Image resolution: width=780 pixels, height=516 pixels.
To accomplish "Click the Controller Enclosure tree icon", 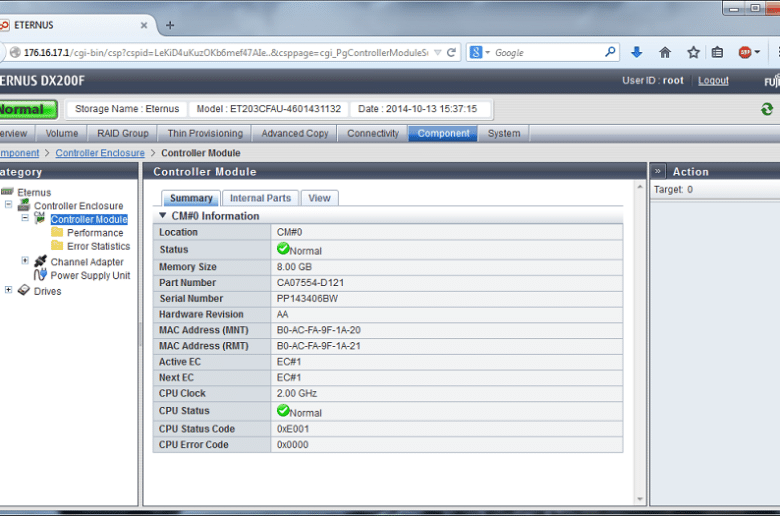I will pyautogui.click(x=24, y=205).
